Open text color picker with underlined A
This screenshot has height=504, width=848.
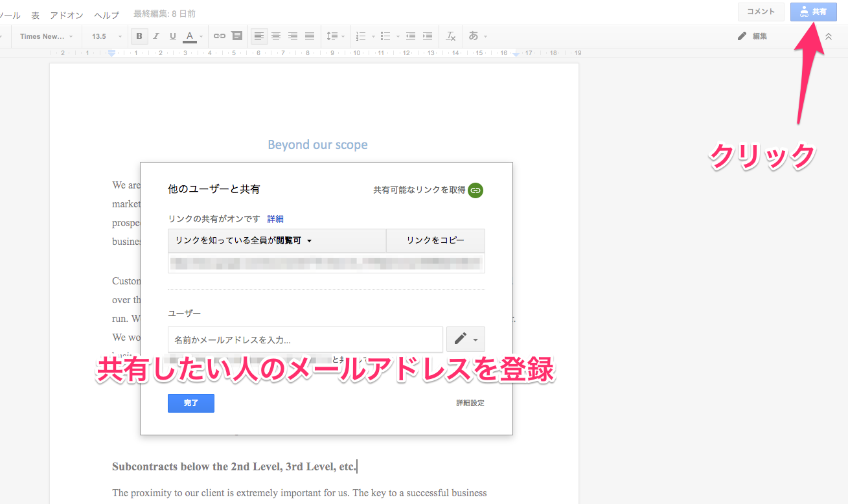pos(190,36)
